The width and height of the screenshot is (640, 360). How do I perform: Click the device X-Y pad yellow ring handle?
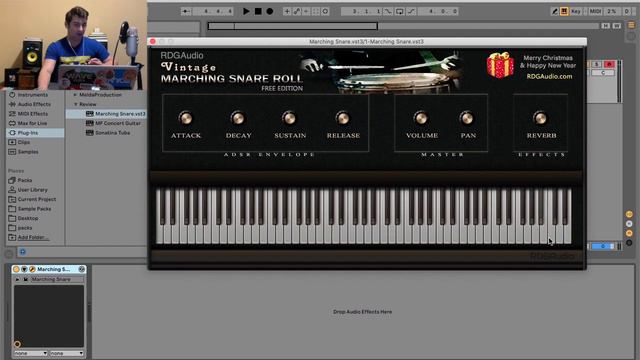coord(17,344)
